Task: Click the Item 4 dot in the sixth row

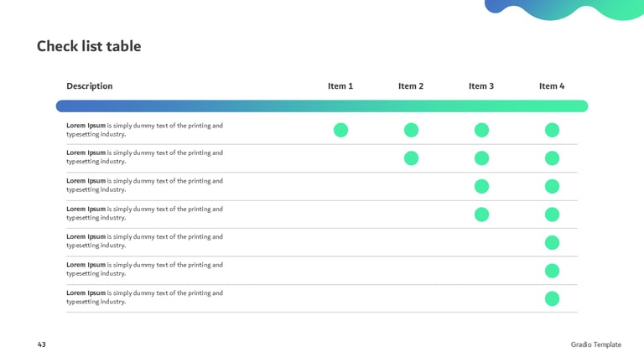Action: [x=552, y=271]
